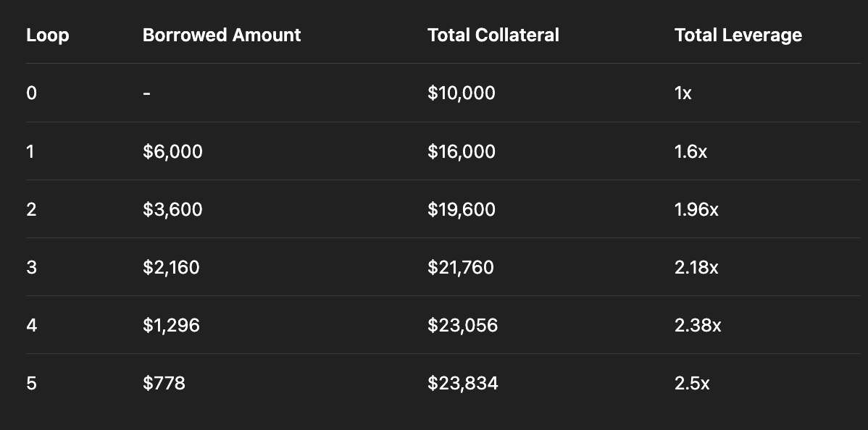Click the 1x leverage value

click(683, 93)
